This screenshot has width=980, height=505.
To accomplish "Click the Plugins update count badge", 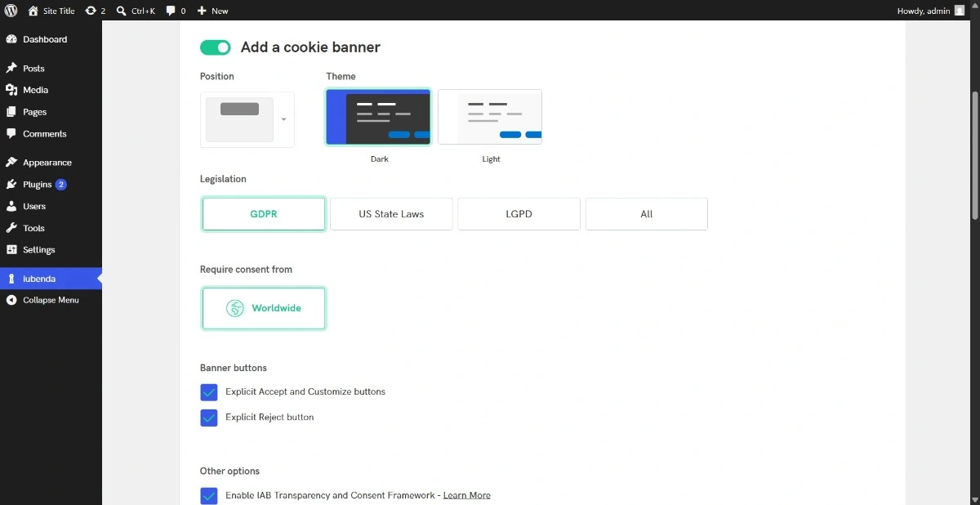I will pyautogui.click(x=61, y=185).
